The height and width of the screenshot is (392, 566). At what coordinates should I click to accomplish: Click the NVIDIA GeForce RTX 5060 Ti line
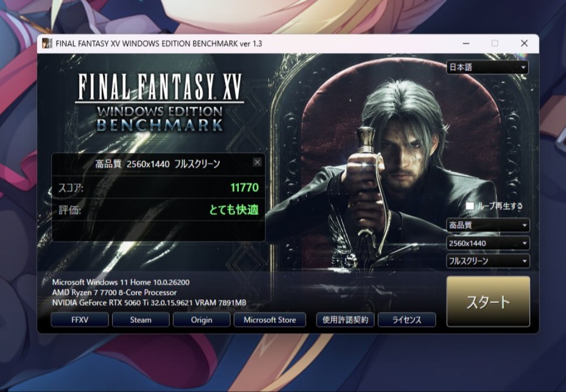pos(149,303)
